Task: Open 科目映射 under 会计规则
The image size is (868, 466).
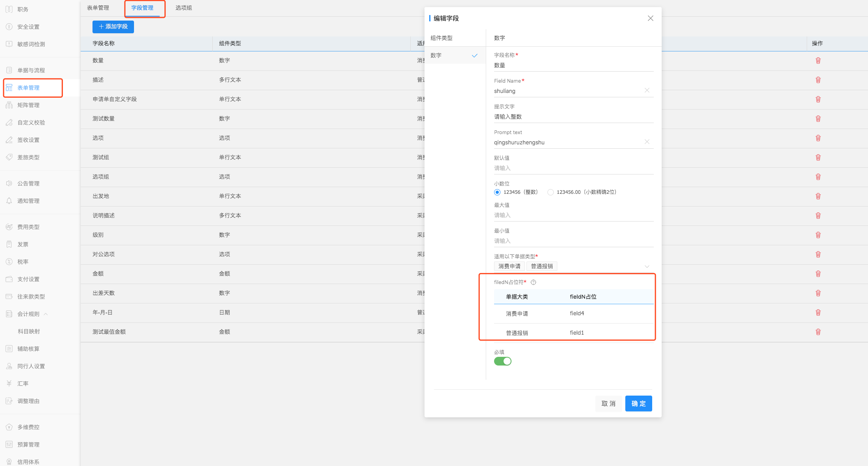Action: (29, 332)
